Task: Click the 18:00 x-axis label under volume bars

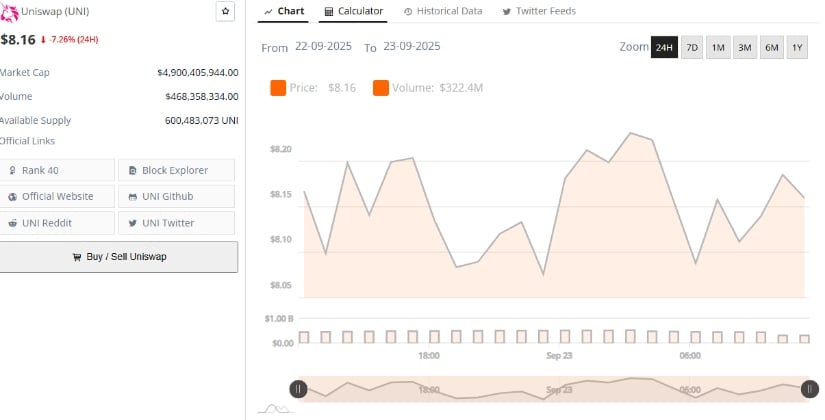Action: (x=429, y=356)
